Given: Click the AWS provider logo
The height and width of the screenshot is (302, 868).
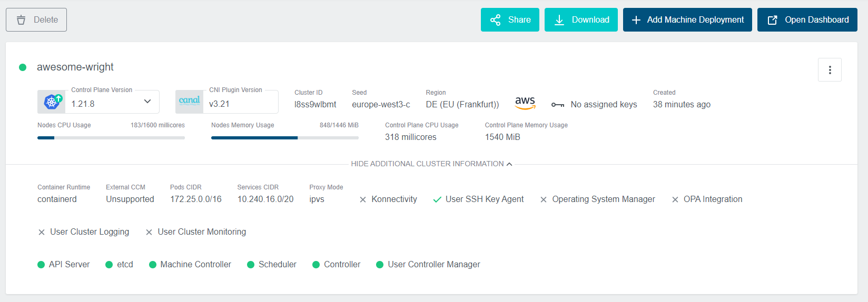Looking at the screenshot, I should pyautogui.click(x=525, y=103).
